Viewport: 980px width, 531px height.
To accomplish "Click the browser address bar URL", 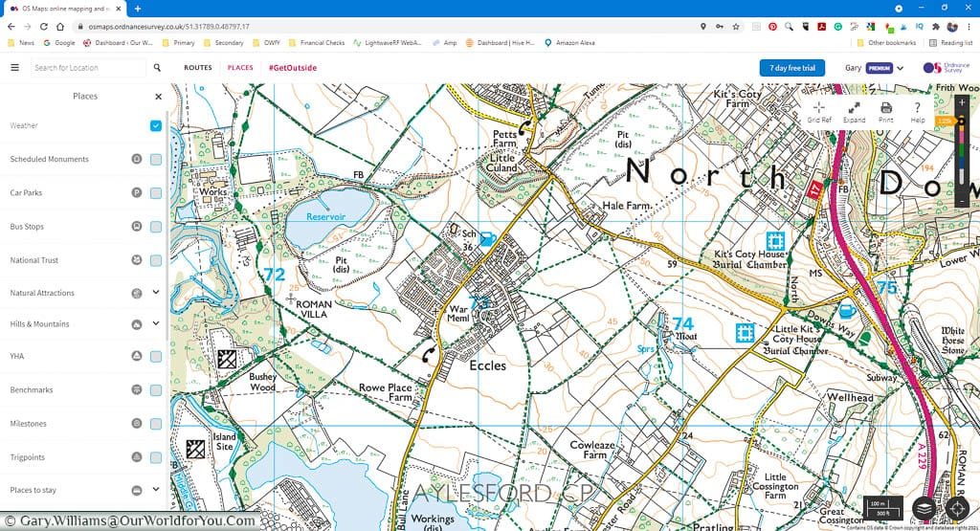I will [x=168, y=27].
